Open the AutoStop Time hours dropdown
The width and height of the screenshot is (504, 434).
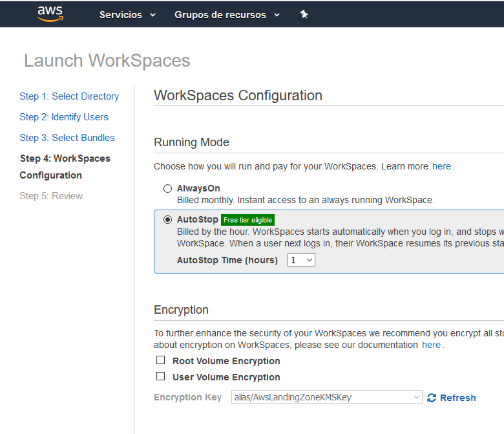[x=301, y=260]
